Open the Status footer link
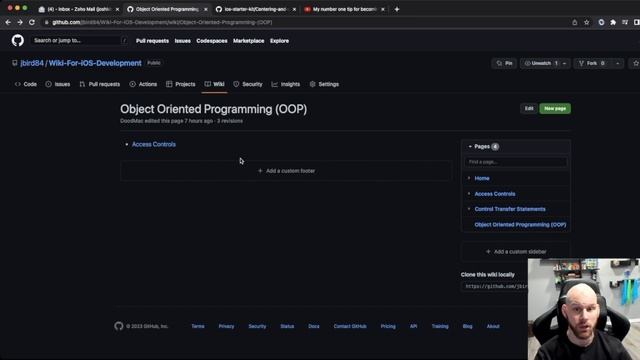Image resolution: width=640 pixels, height=360 pixels. coord(287,327)
